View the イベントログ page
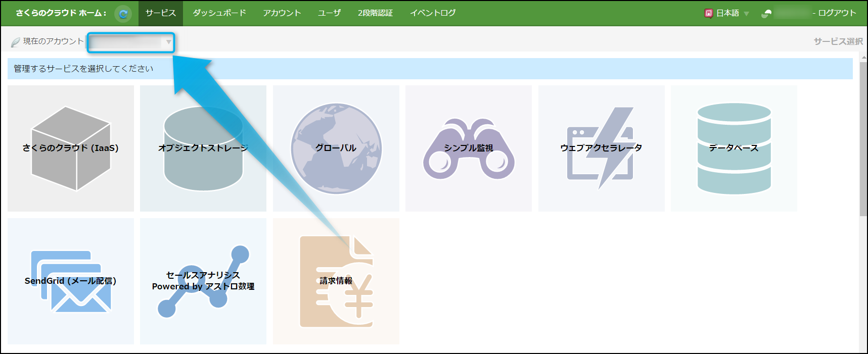The image size is (868, 354). pos(433,13)
